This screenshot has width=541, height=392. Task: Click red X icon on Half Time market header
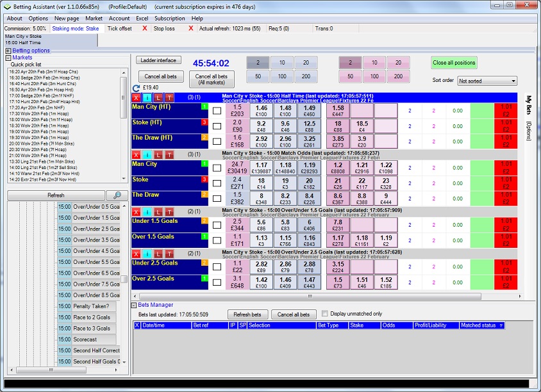[137, 97]
